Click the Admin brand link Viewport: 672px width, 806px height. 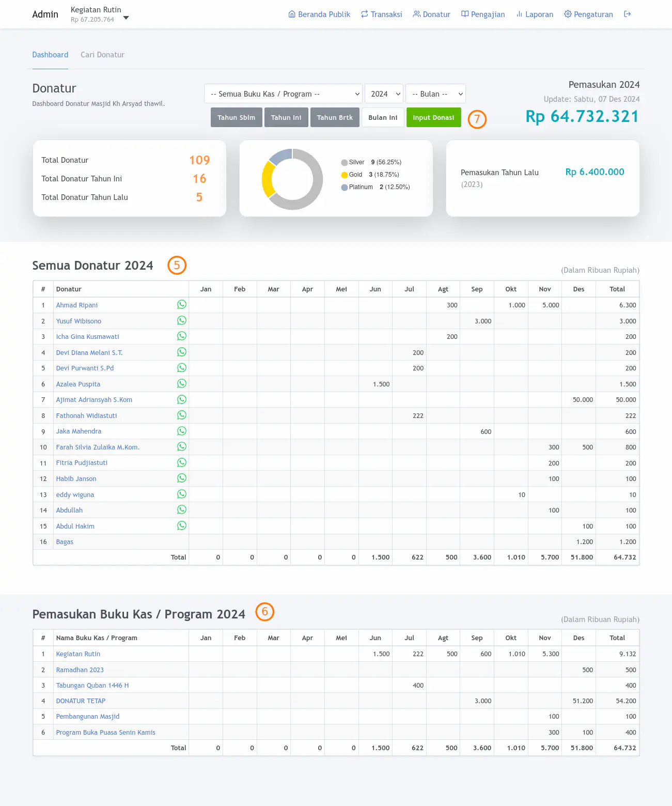[x=45, y=14]
